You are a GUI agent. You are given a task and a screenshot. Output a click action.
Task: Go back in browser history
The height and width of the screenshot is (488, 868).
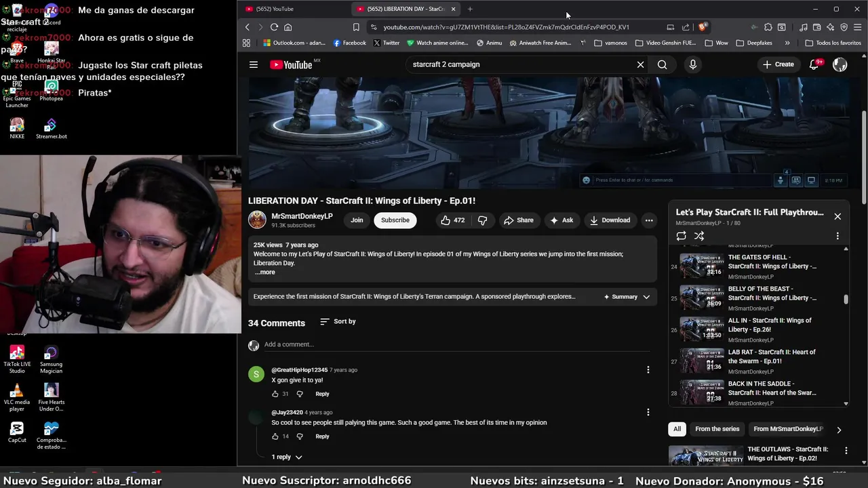(x=248, y=27)
